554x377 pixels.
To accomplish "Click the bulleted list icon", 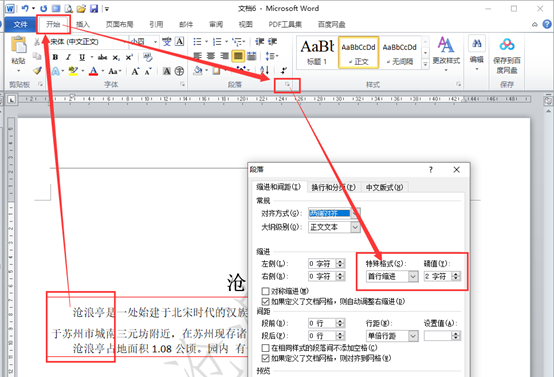I will click(x=198, y=42).
